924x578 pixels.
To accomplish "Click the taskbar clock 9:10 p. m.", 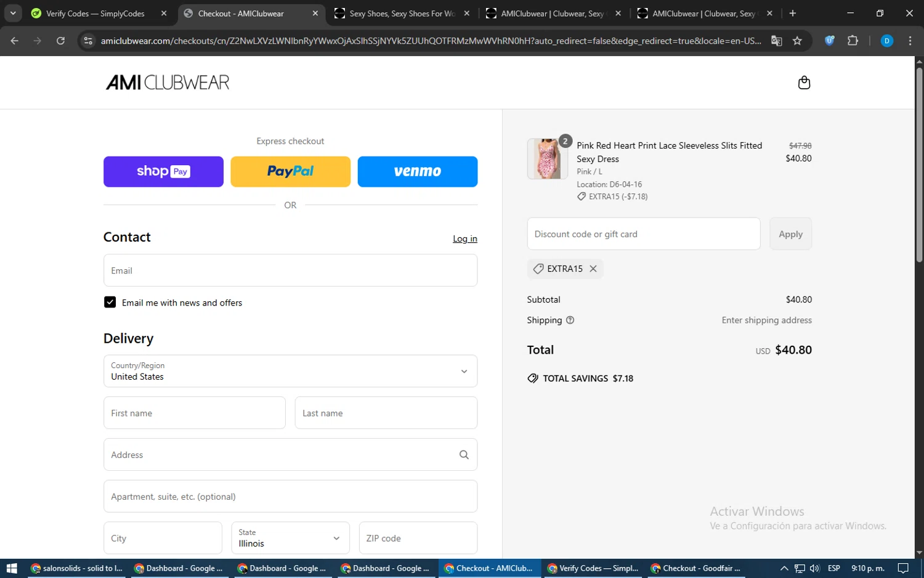I will click(867, 568).
